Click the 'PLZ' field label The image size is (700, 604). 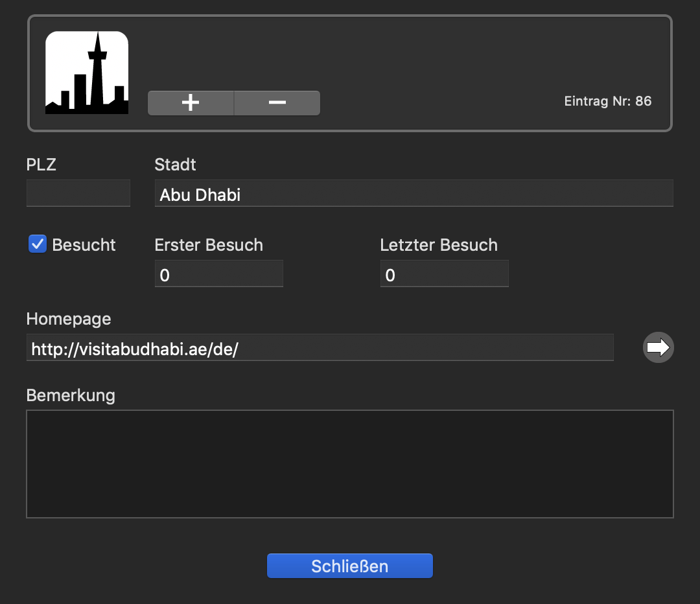pos(41,165)
